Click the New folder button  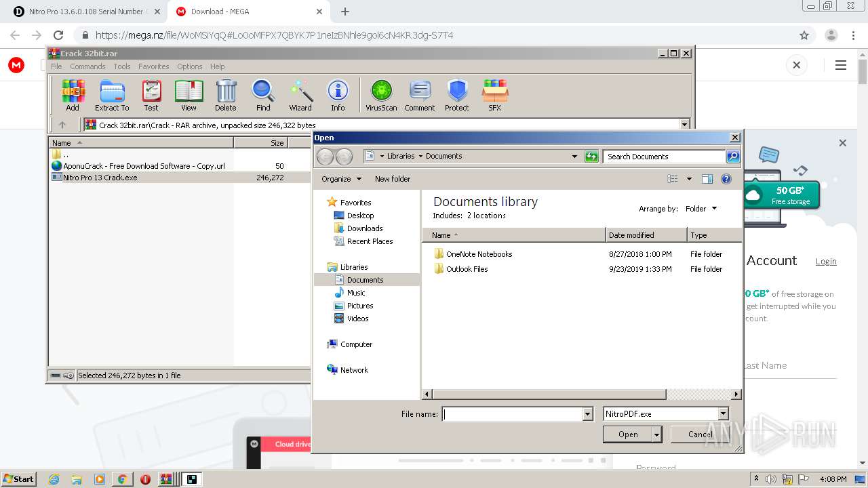393,179
